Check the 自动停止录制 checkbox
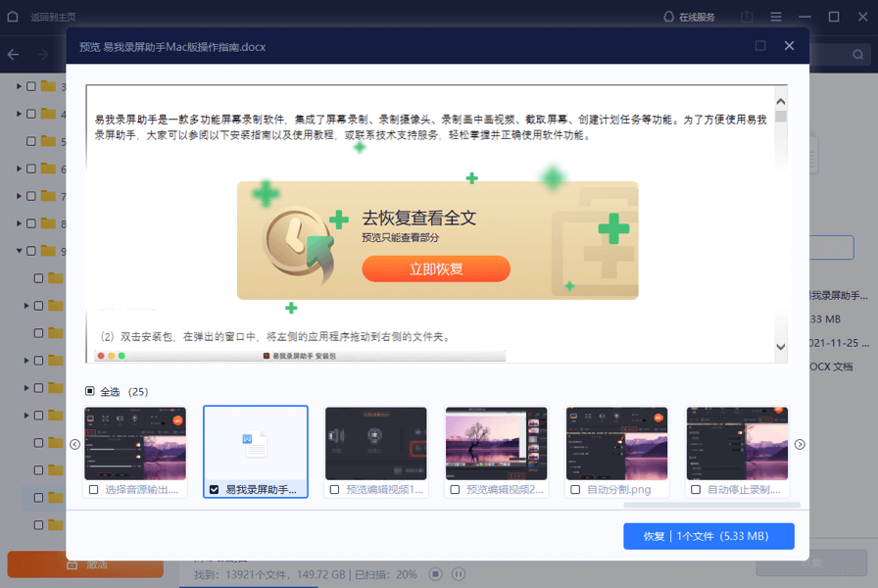Screen dimensions: 878x588 tap(696, 489)
